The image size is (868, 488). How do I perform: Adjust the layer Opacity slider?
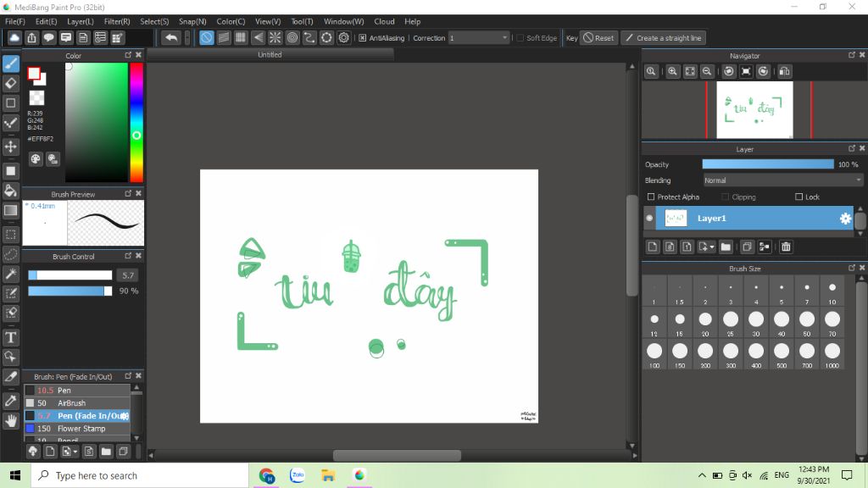click(768, 164)
